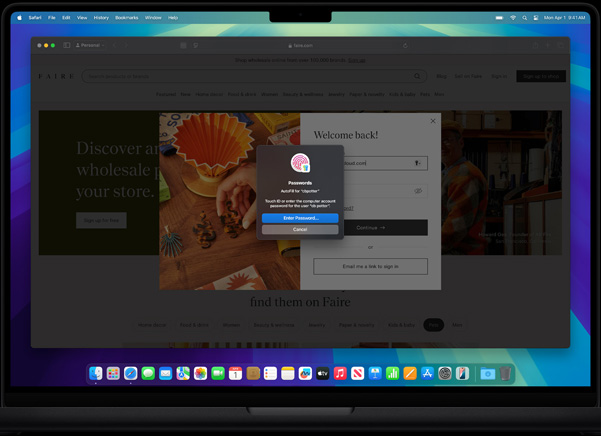Launch Music from the Dock
The image size is (601, 436).
[x=340, y=373]
